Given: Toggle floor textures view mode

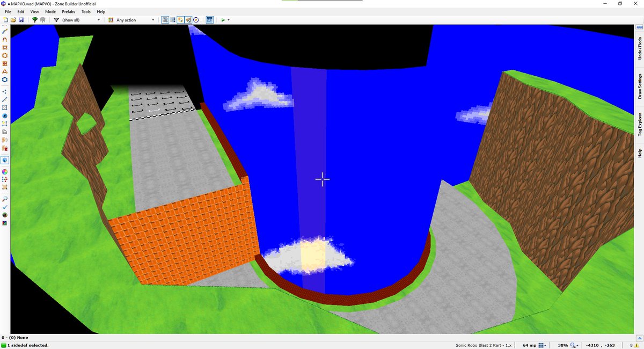Looking at the screenshot, I should pos(180,20).
